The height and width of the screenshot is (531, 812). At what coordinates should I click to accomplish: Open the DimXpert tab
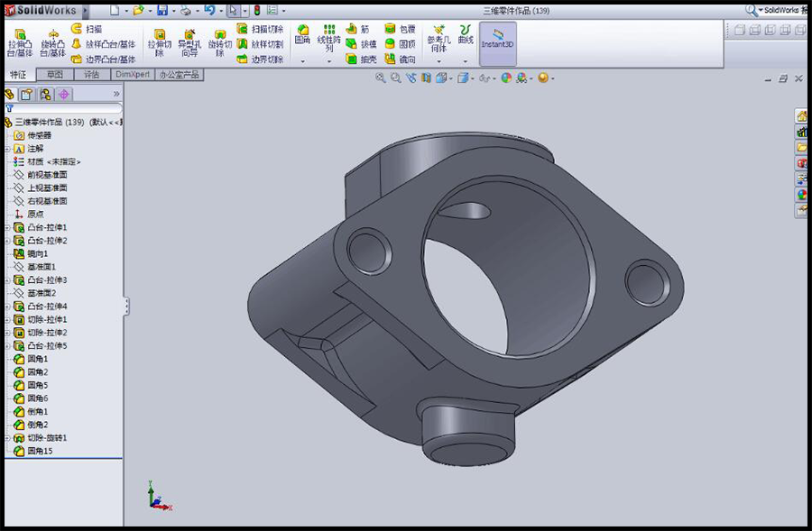tap(131, 75)
